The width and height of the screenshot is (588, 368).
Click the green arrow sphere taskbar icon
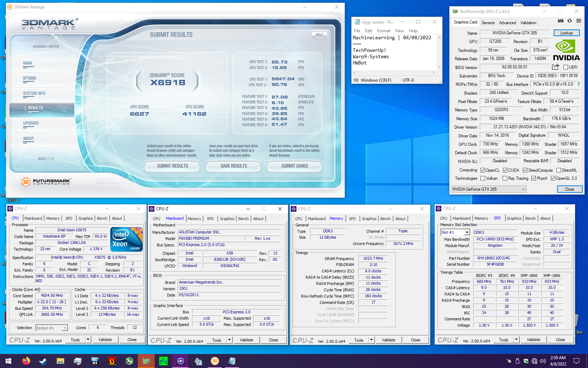129,361
